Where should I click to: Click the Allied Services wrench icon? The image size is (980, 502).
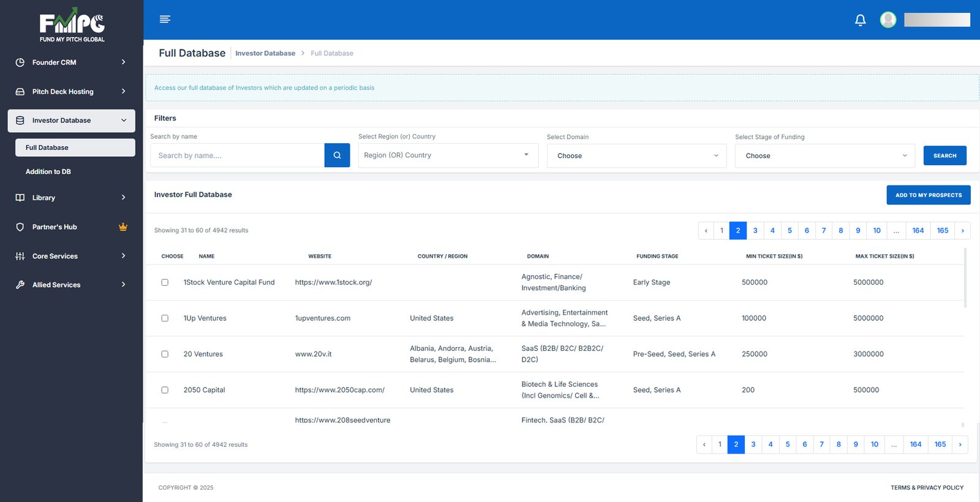tap(20, 285)
